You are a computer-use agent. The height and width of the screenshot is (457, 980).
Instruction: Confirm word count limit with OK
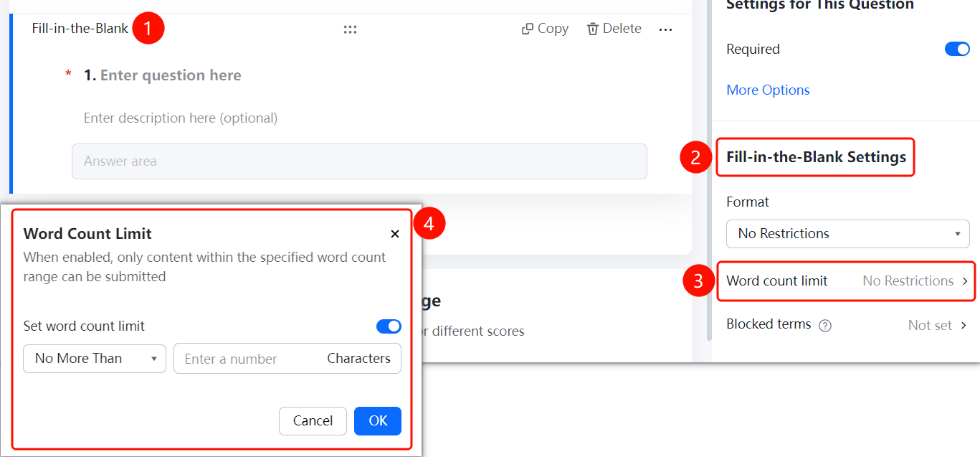(378, 421)
